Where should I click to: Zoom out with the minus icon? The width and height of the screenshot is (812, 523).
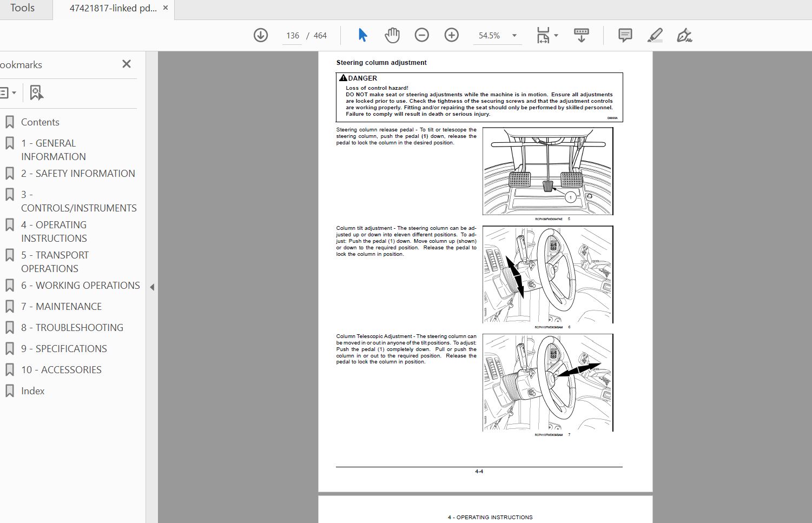click(x=421, y=36)
